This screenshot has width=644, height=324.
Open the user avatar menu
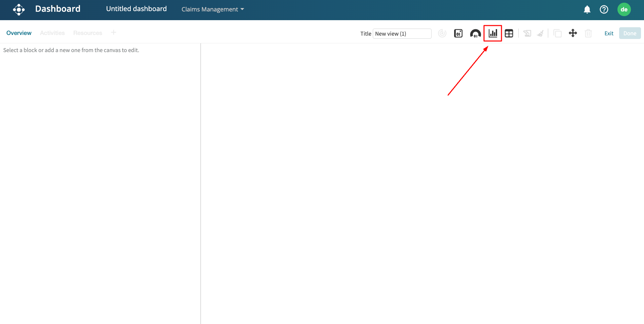click(x=624, y=9)
